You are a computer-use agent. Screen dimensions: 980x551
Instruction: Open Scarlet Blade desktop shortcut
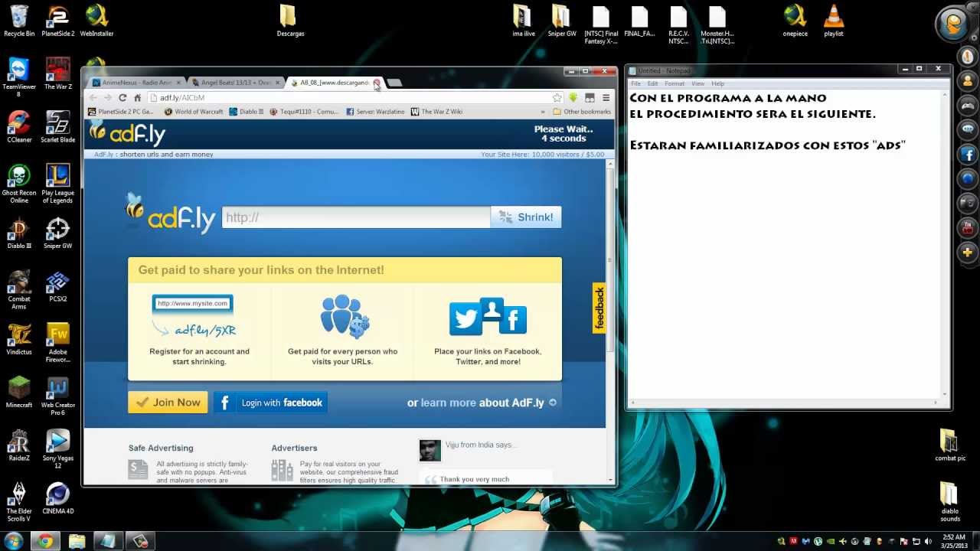[57, 126]
